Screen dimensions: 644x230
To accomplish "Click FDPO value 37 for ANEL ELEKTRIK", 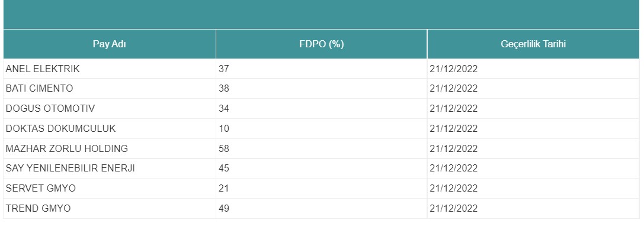I will pos(224,69).
